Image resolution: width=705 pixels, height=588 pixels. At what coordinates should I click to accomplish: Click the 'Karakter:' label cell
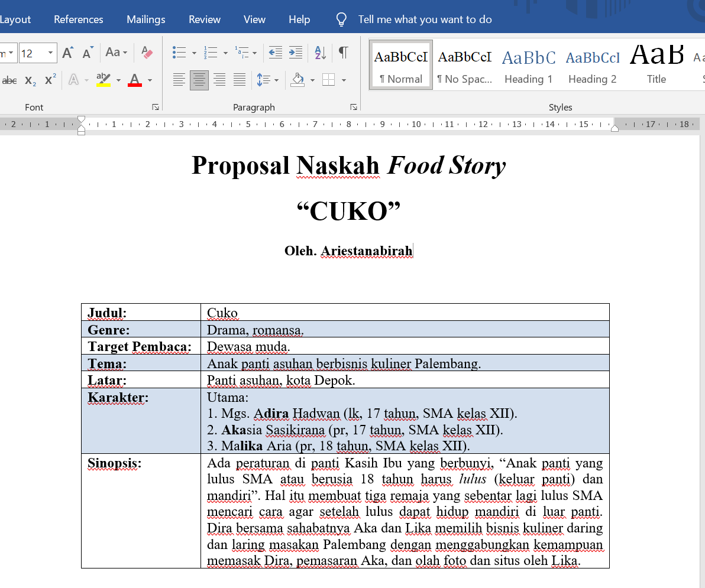pos(141,421)
